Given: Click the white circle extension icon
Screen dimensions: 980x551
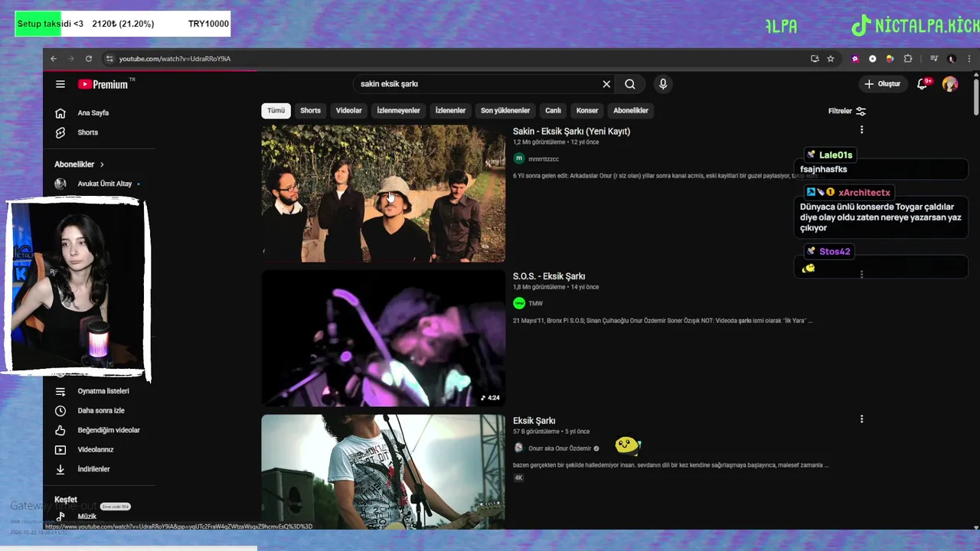Looking at the screenshot, I should [x=873, y=59].
